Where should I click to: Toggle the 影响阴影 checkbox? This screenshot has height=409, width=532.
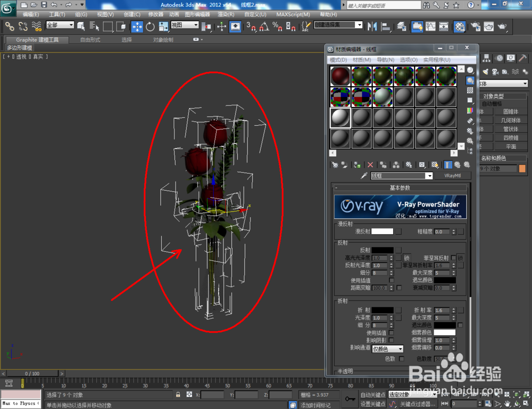(x=392, y=340)
